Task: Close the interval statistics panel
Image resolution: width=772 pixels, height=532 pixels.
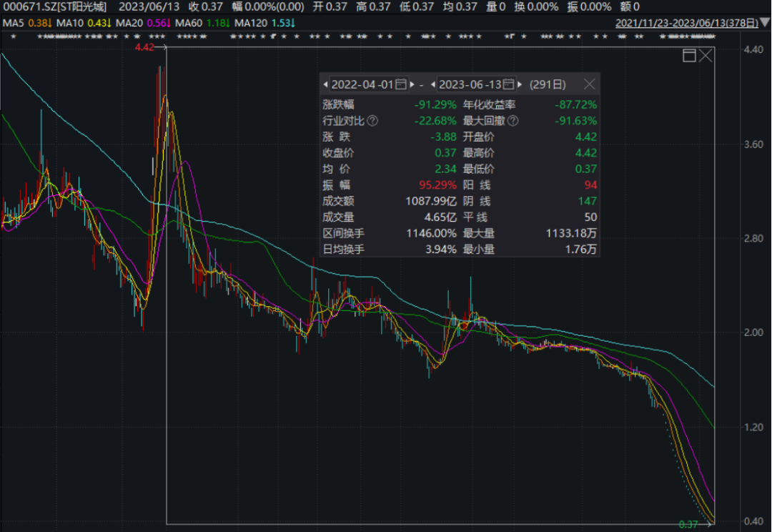Action: coord(589,84)
